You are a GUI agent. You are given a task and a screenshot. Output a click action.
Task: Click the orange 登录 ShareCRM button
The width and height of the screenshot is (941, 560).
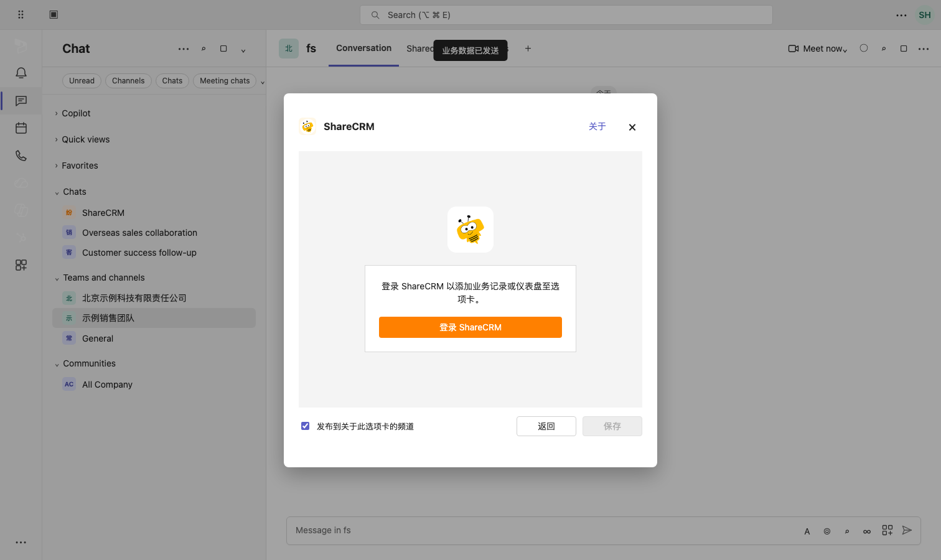tap(470, 327)
